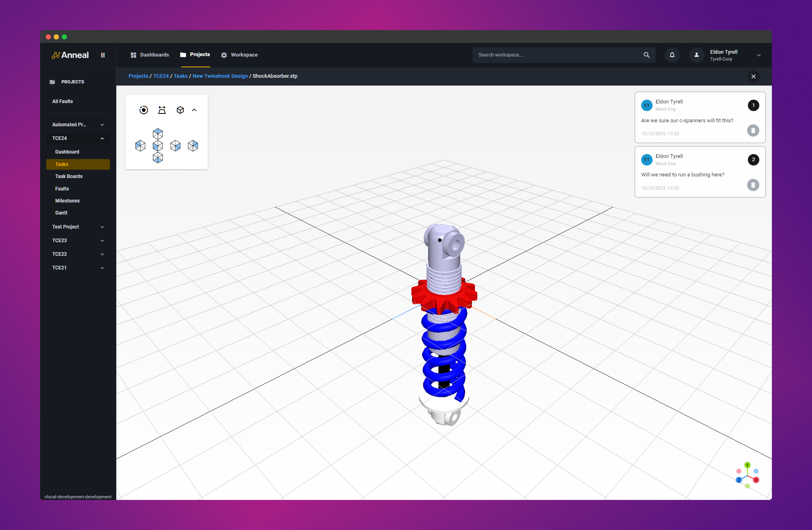Click the pale green negative Y gizmo dot
This screenshot has height=530, width=812.
[747, 486]
